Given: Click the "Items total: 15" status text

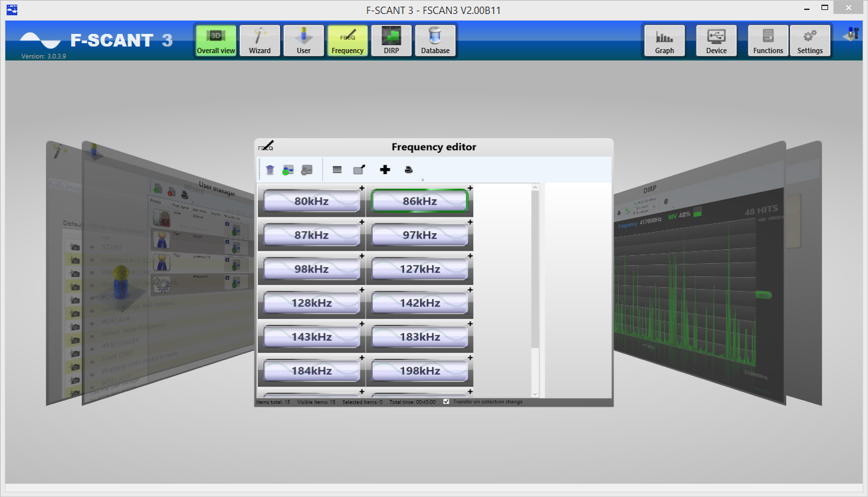Looking at the screenshot, I should click(x=273, y=402).
